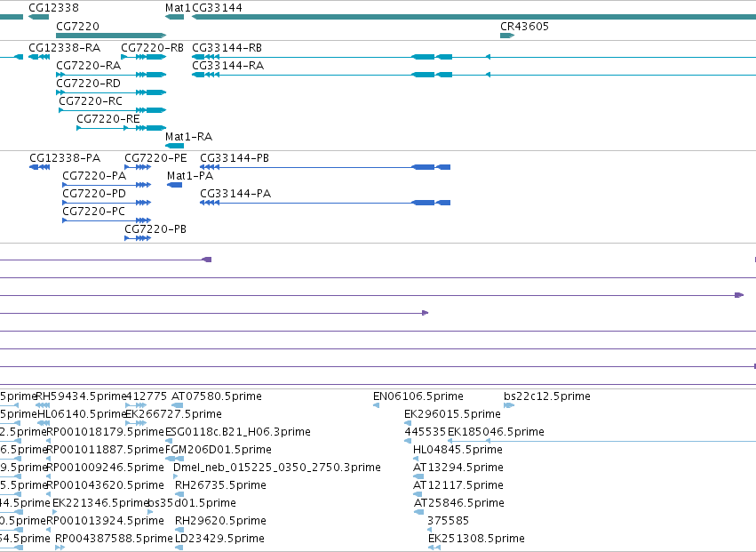Image resolution: width=756 pixels, height=552 pixels.
Task: Open the 445535 EST alignment
Action: tap(408, 441)
